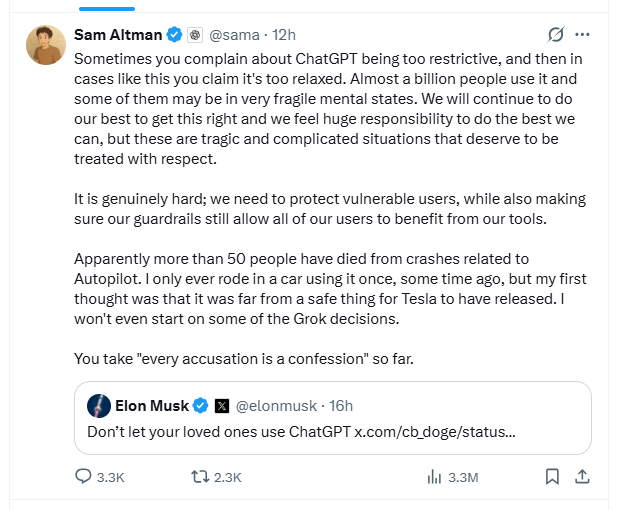The image size is (624, 510).
Task: Open the repost menu with 2.3K
Action: [x=199, y=477]
